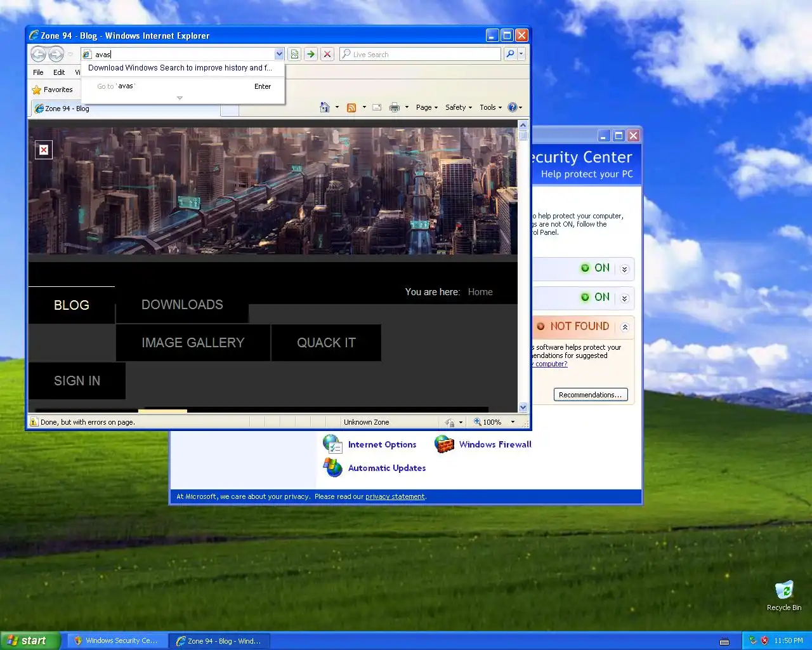
Task: Switch to Zone 94 - Blog taskbar button
Action: [219, 640]
